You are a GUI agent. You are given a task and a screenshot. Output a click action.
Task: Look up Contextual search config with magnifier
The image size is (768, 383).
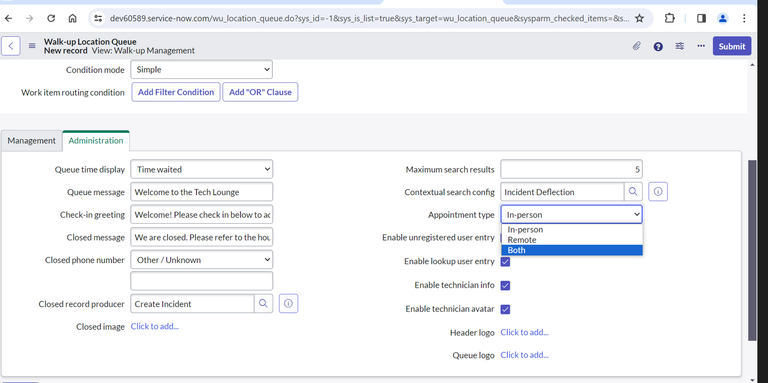click(x=633, y=192)
